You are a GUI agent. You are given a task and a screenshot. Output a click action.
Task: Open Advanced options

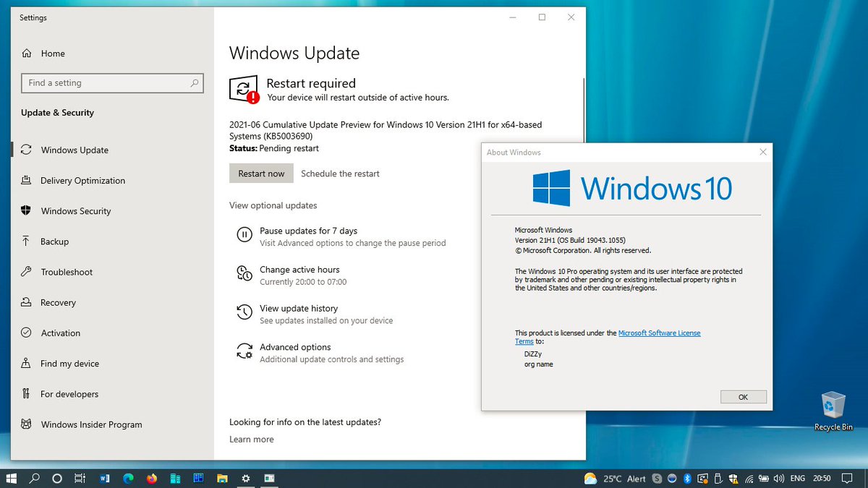point(295,347)
